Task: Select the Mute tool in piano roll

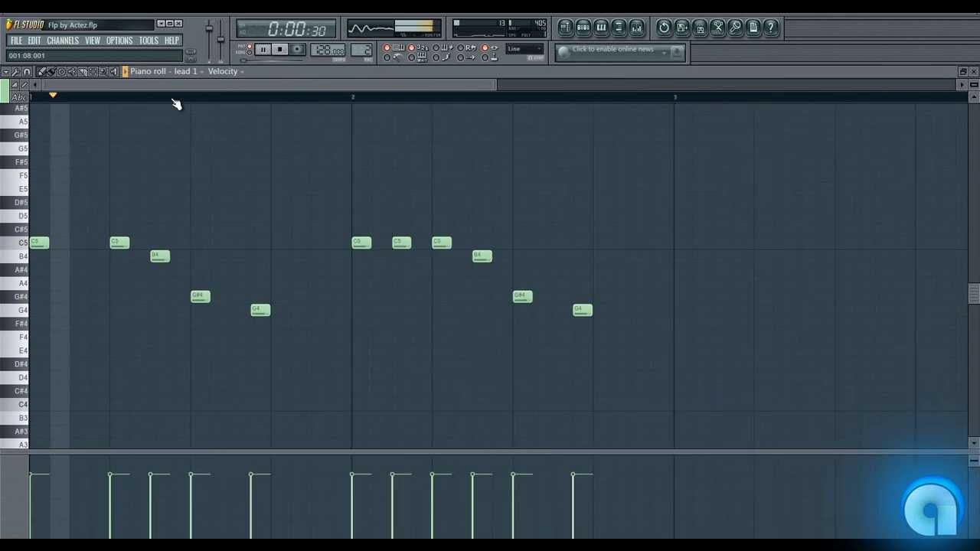Action: point(72,72)
